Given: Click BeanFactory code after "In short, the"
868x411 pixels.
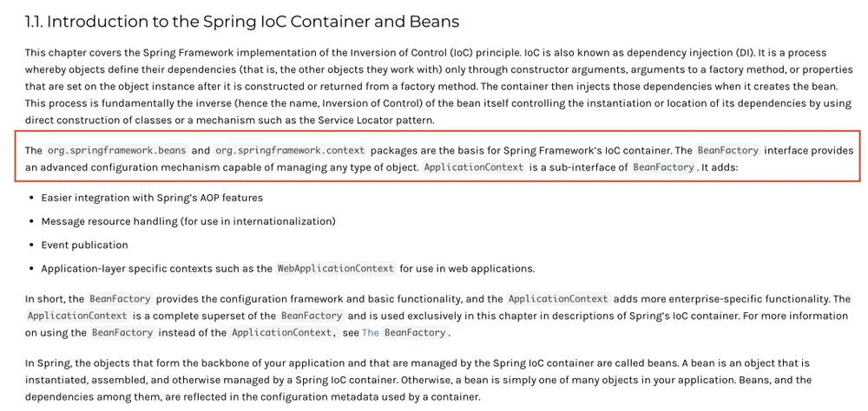Looking at the screenshot, I should [x=120, y=299].
